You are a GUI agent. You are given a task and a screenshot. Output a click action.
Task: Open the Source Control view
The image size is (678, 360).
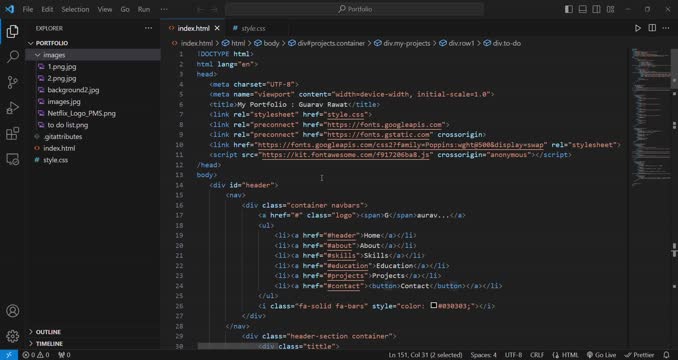pyautogui.click(x=13, y=82)
